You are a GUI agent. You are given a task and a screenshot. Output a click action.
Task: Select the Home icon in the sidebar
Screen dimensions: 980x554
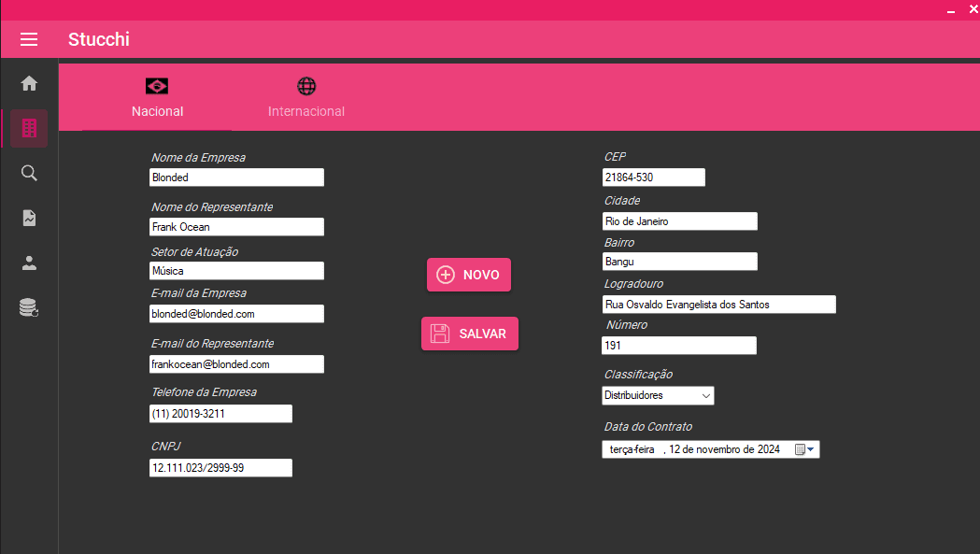pyautogui.click(x=28, y=83)
